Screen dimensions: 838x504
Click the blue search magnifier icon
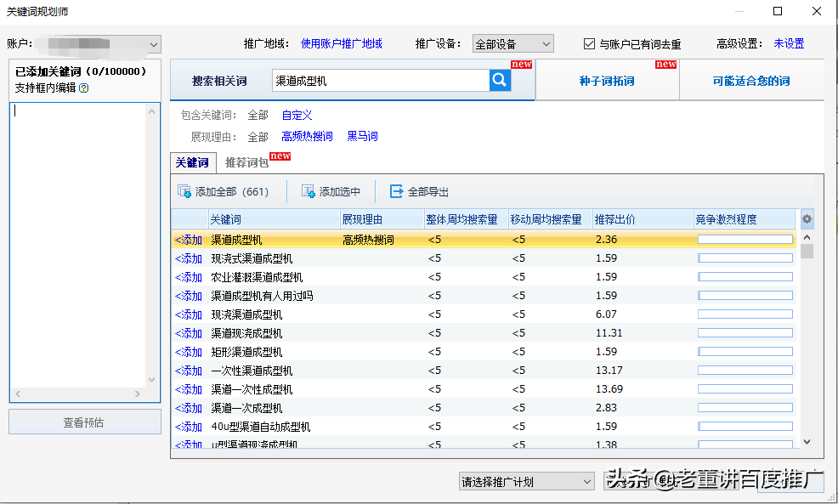500,79
